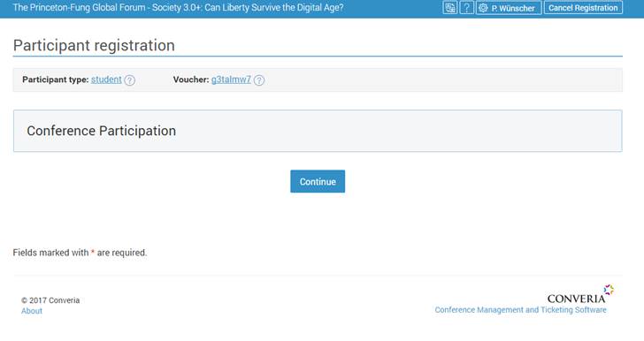Open the voucher code g3talmw7 link
The image size is (644, 341).
point(231,80)
